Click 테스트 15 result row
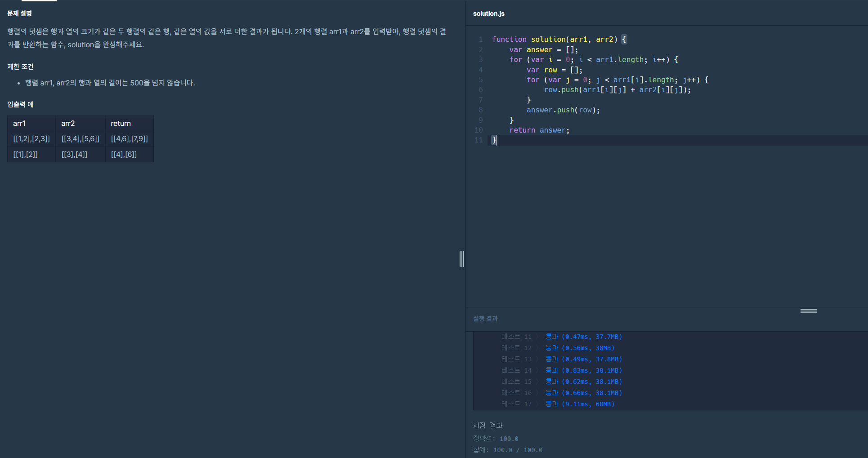This screenshot has height=458, width=868. click(x=562, y=382)
